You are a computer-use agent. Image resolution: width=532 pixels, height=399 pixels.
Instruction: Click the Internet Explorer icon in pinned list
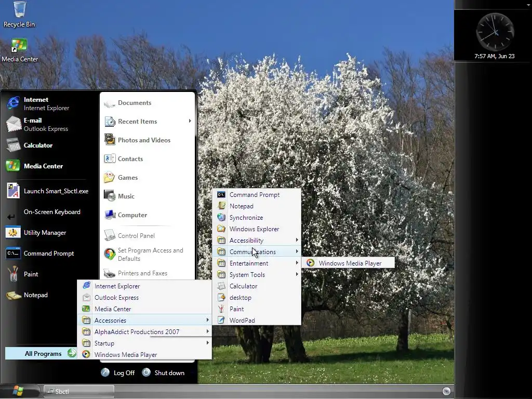13,103
